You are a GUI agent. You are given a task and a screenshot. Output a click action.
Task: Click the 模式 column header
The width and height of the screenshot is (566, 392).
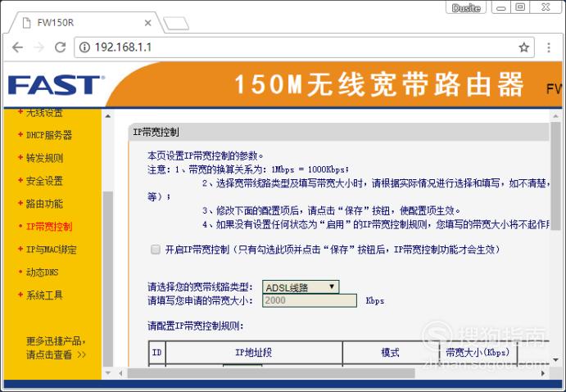(x=391, y=353)
